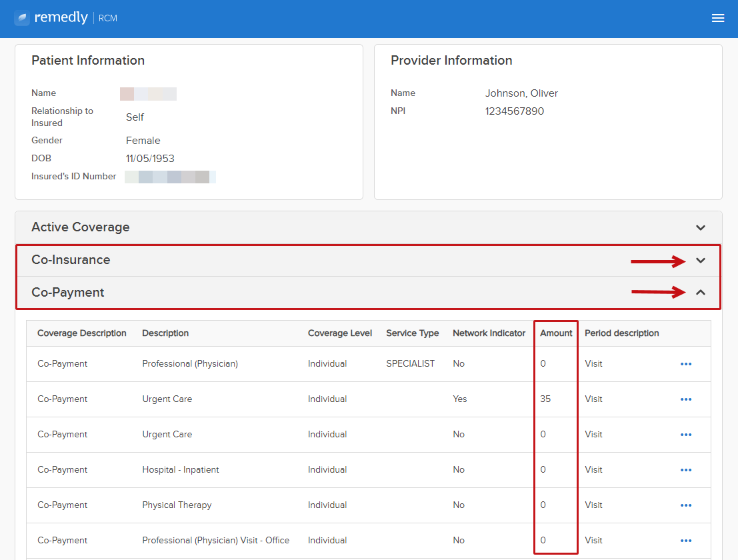
Task: Click the Yes network indicator value
Action: [460, 399]
